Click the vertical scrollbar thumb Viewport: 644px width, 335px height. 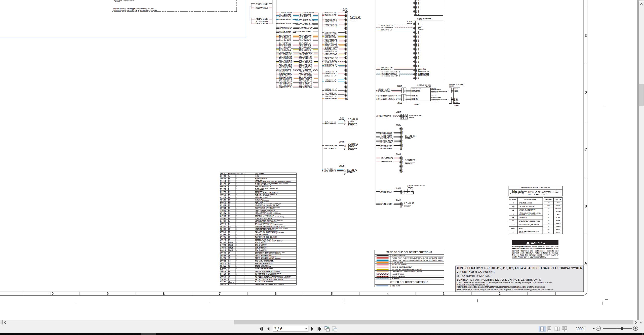coord(641,95)
